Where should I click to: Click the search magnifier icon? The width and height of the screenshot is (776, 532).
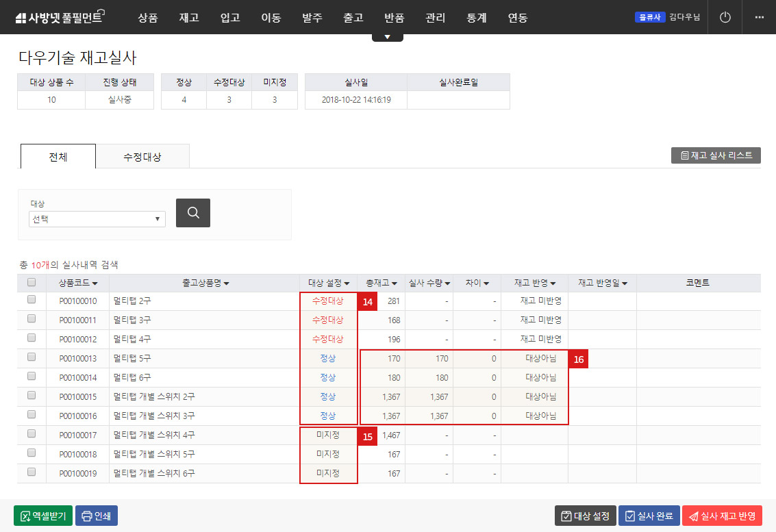pyautogui.click(x=192, y=213)
